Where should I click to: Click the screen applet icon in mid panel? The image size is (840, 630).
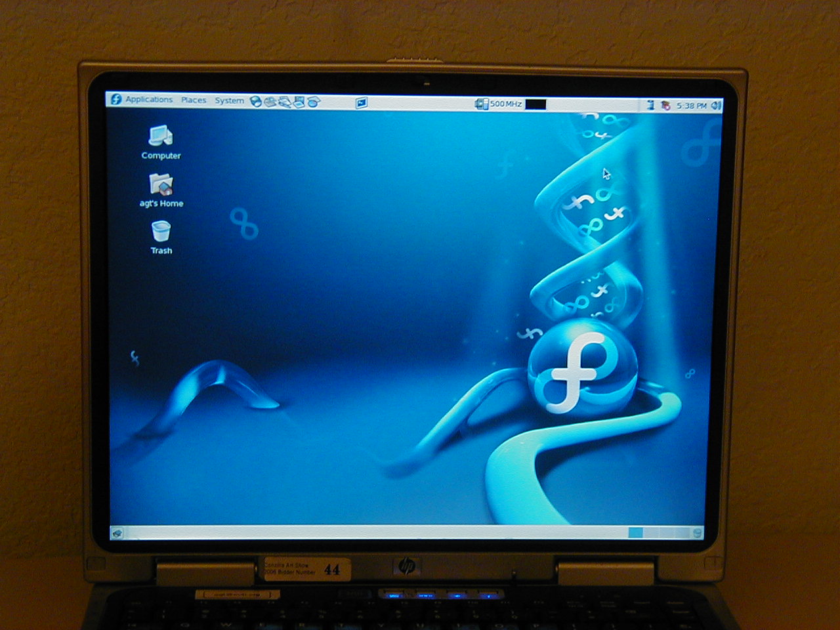pos(362,103)
